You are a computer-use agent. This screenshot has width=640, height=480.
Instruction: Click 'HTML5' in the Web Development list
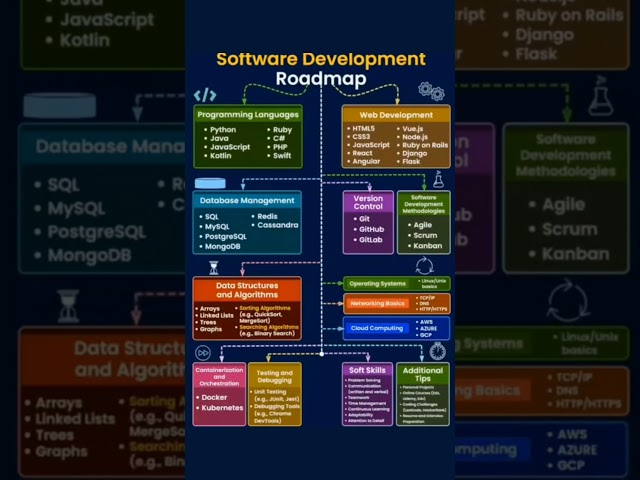pos(363,128)
